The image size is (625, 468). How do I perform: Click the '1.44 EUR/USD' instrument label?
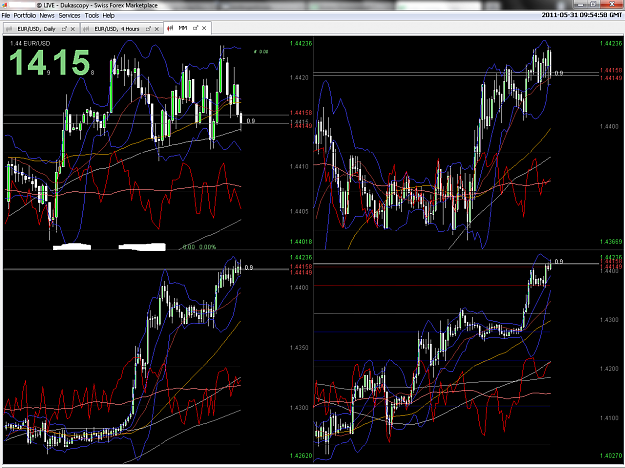point(30,43)
